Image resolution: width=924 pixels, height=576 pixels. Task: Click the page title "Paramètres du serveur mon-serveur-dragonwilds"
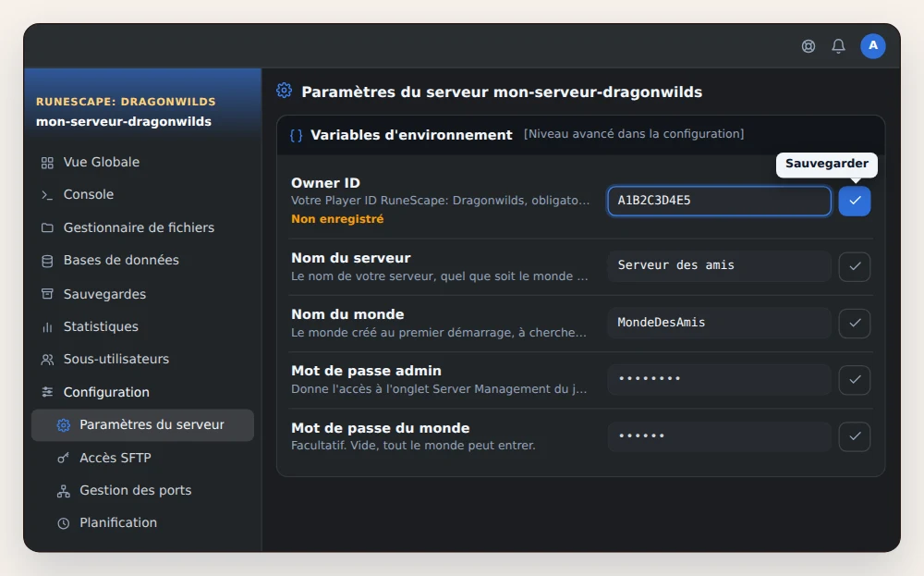[502, 92]
